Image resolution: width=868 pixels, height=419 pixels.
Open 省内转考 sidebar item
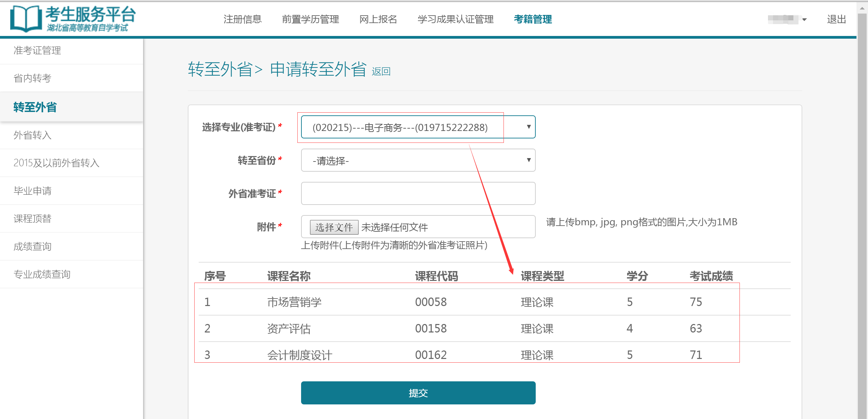(x=32, y=78)
